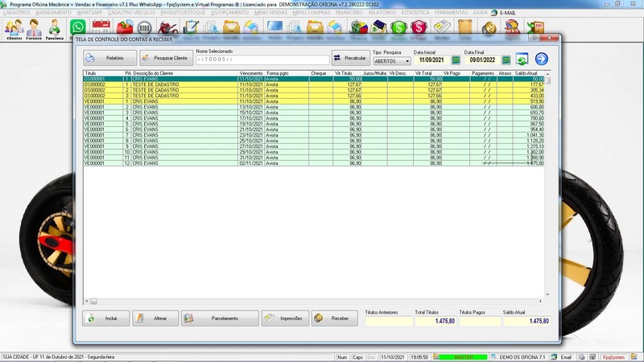Open the red dollar sign circle icon
This screenshot has width=644, height=362.
tap(419, 27)
